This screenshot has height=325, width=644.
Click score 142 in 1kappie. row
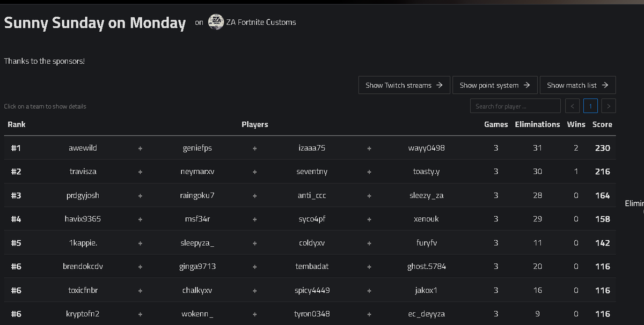click(603, 243)
